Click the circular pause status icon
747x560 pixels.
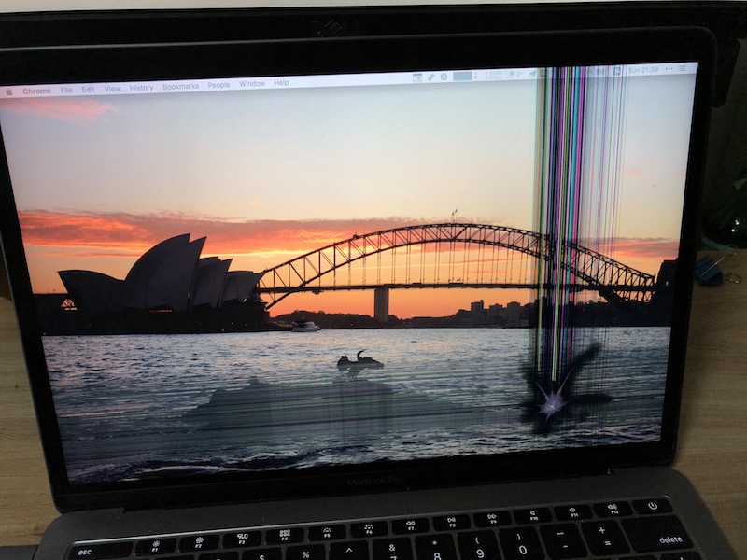(444, 77)
